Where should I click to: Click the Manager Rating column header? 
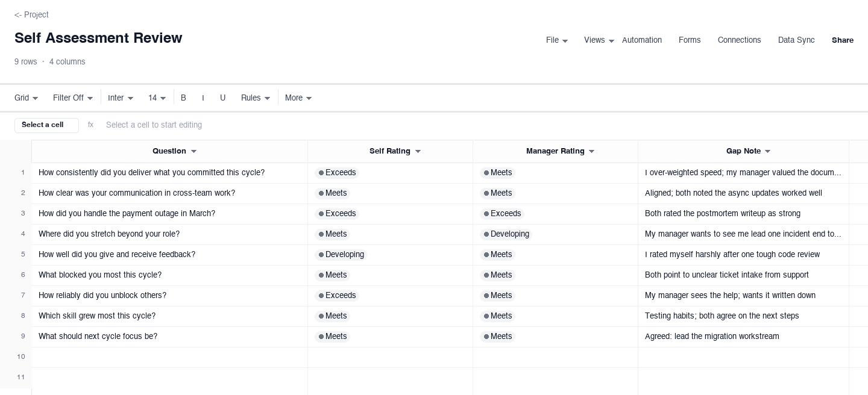(555, 152)
